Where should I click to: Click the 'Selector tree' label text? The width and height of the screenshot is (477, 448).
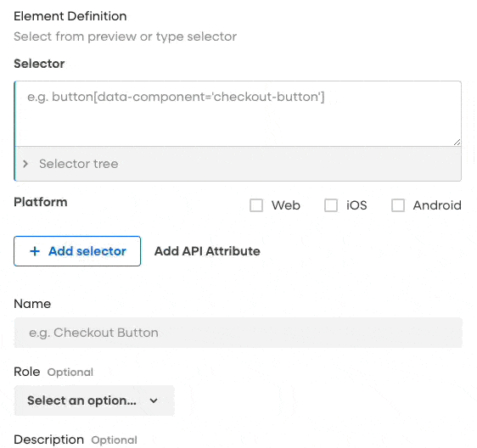point(79,164)
